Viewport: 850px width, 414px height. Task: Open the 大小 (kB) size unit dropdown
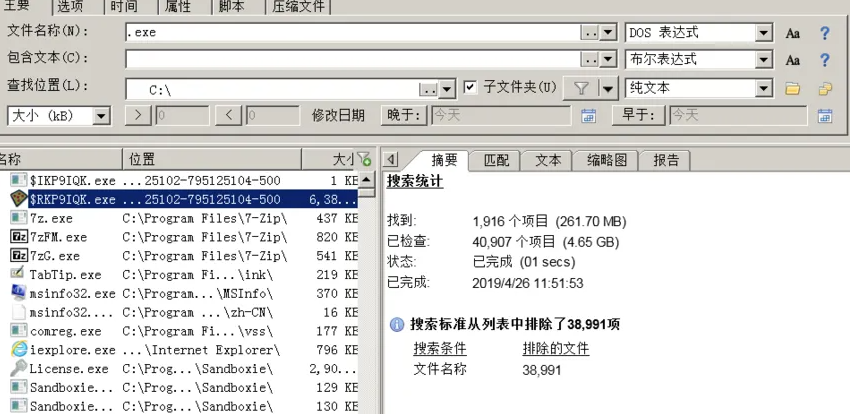[x=101, y=116]
